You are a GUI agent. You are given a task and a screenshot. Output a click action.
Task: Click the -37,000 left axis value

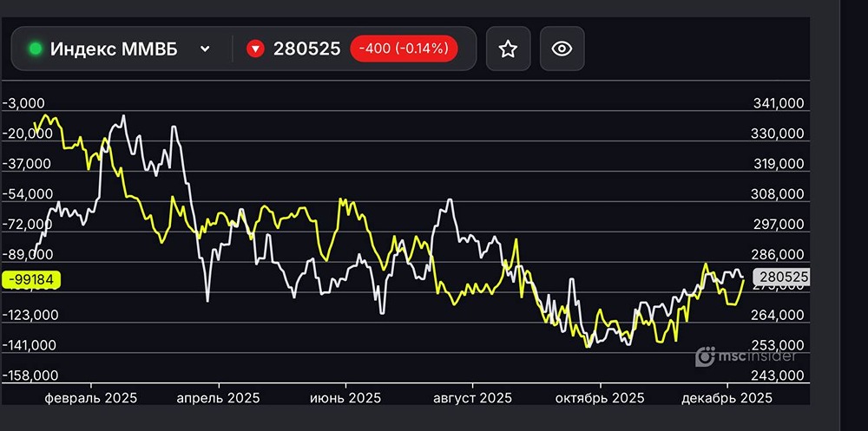(x=27, y=164)
